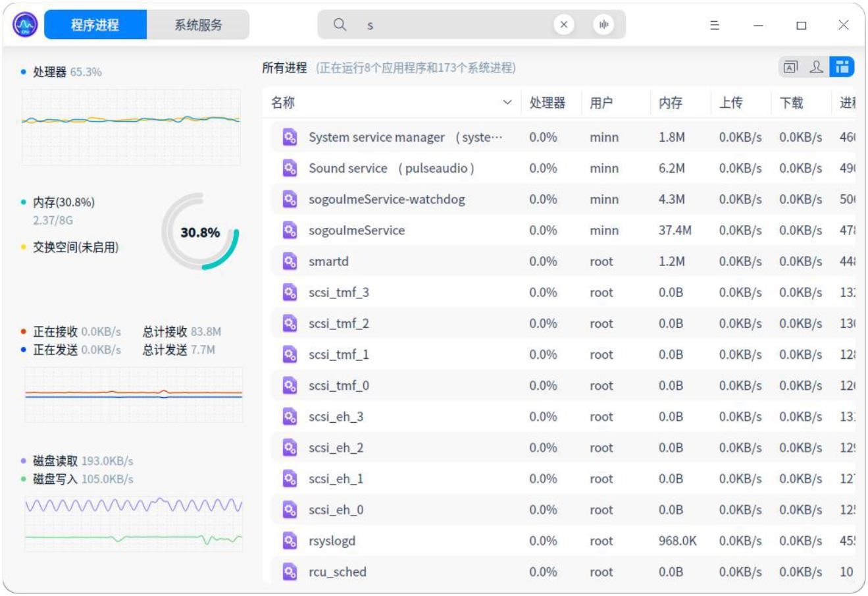
Task: Click the 磁盘写入 105.0KB/s label
Action: (x=83, y=479)
